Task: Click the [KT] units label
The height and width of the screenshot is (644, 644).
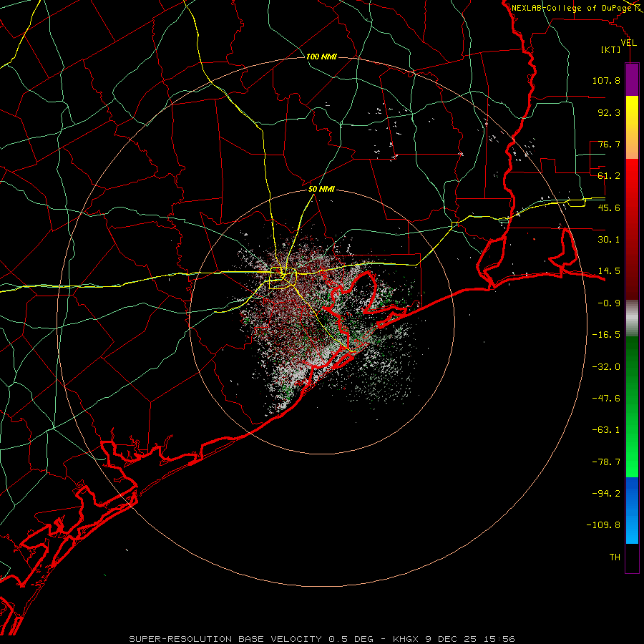Action: click(x=611, y=49)
